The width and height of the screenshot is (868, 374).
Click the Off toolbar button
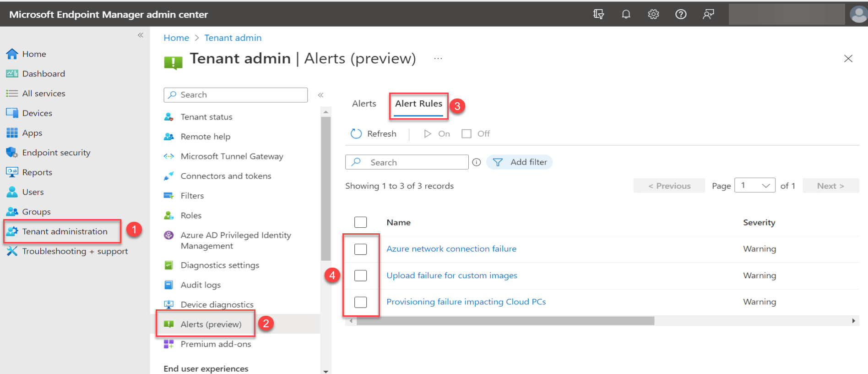476,134
